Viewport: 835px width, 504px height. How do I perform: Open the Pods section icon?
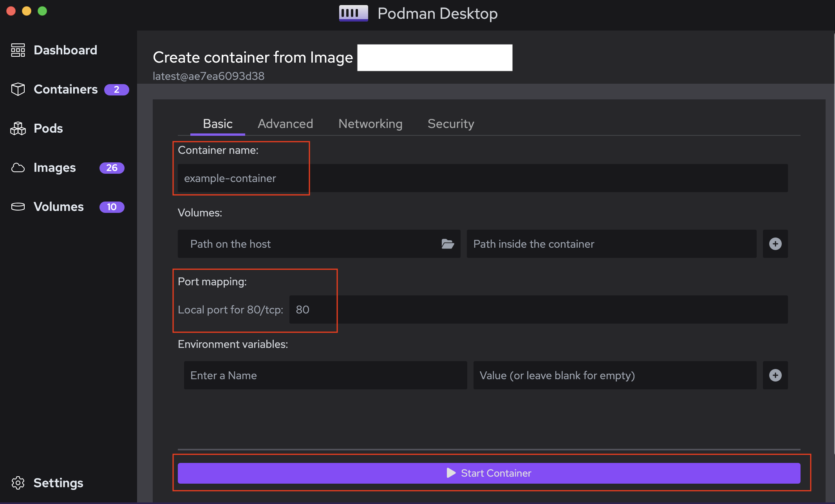tap(18, 128)
